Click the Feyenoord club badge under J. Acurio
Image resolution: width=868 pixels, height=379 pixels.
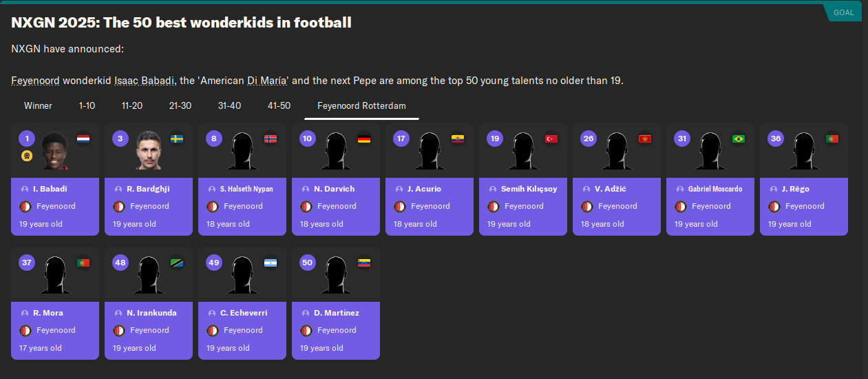point(400,206)
